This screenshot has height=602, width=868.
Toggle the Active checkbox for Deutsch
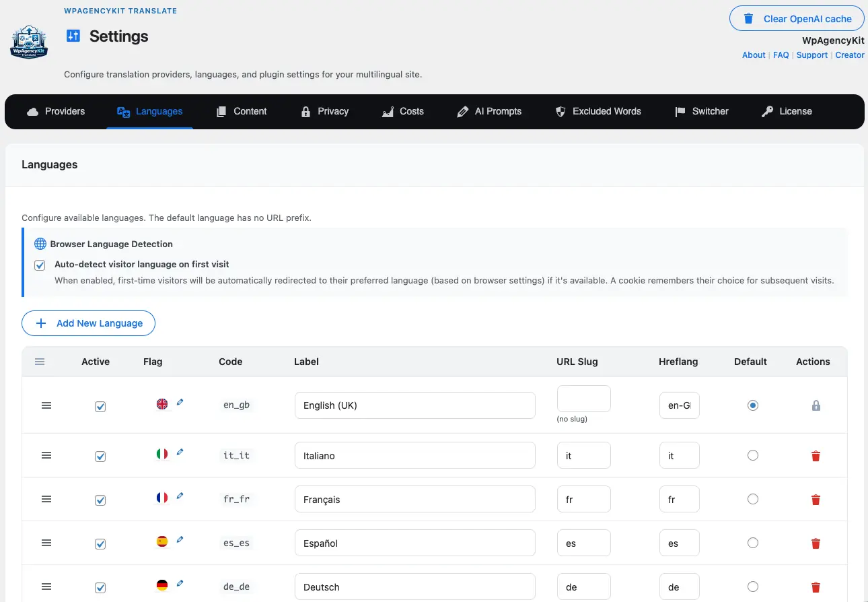(x=100, y=588)
